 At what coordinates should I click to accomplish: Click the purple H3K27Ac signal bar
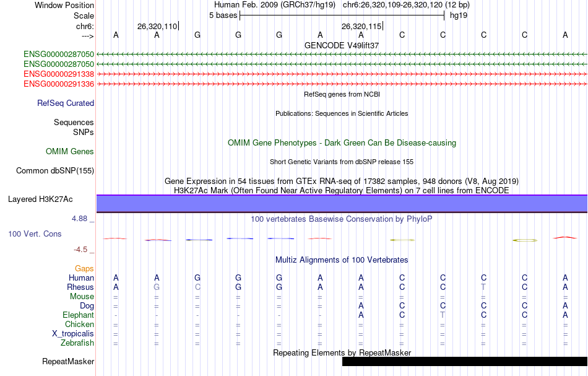pyautogui.click(x=342, y=203)
